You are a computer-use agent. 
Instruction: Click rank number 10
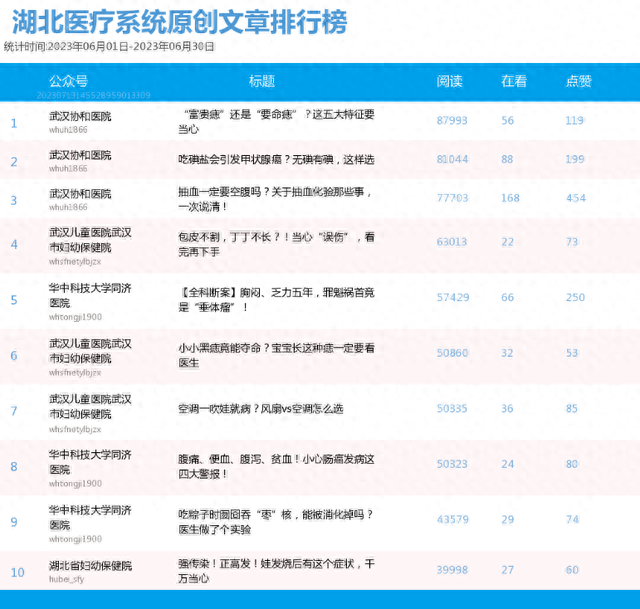18,573
